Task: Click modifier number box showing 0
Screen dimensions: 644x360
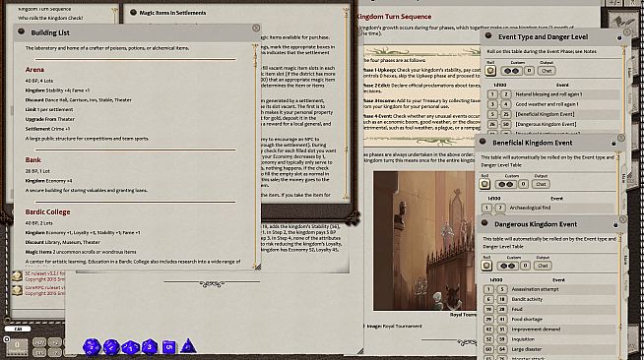Action: point(17,347)
